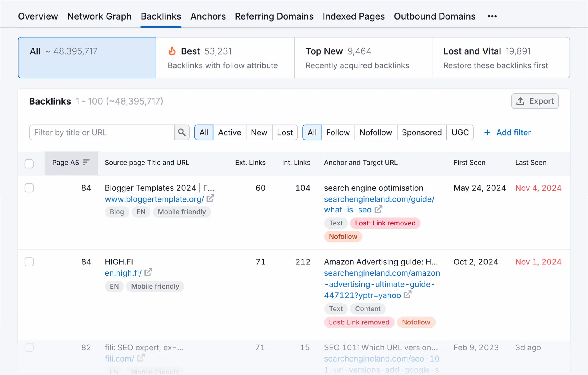Open fili.com via its external link icon
Image resolution: width=588 pixels, height=375 pixels.
[140, 358]
